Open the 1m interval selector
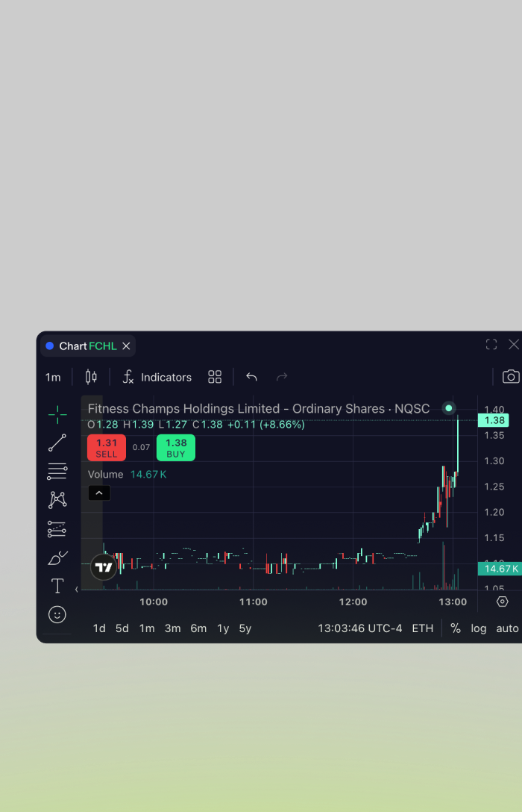522x812 pixels. pyautogui.click(x=53, y=377)
